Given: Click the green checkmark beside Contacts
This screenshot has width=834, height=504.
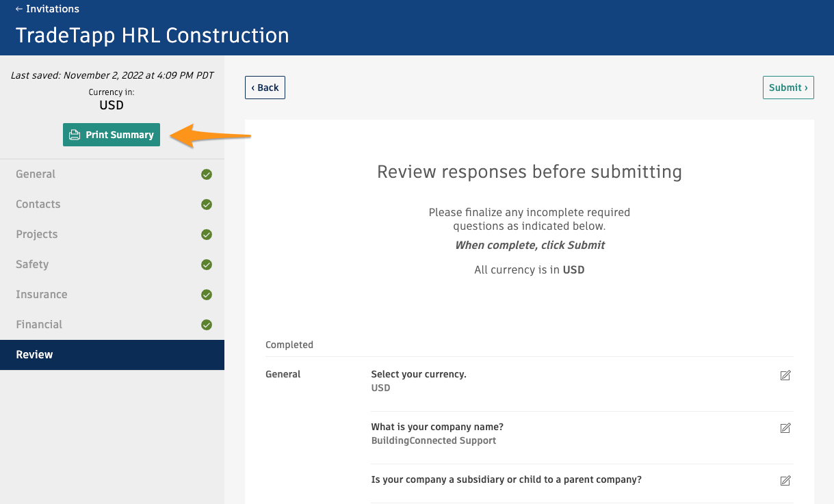Looking at the screenshot, I should click(207, 204).
